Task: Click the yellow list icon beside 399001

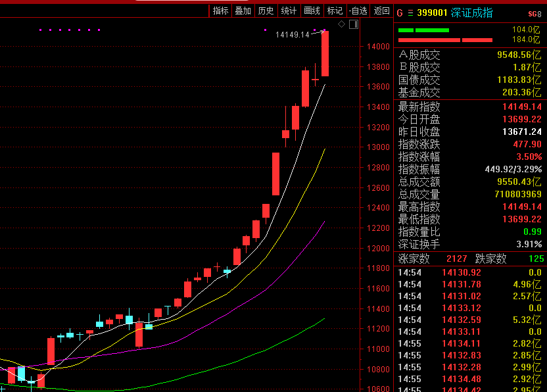Action: pos(411,12)
